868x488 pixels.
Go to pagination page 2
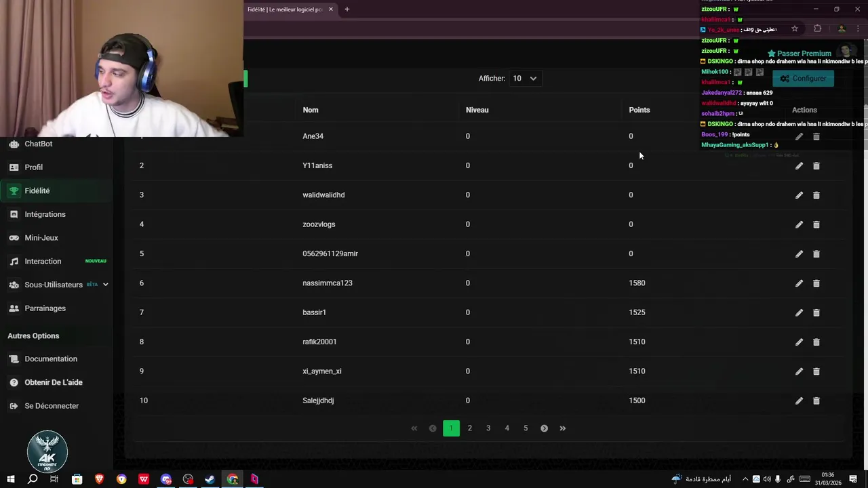click(x=469, y=428)
